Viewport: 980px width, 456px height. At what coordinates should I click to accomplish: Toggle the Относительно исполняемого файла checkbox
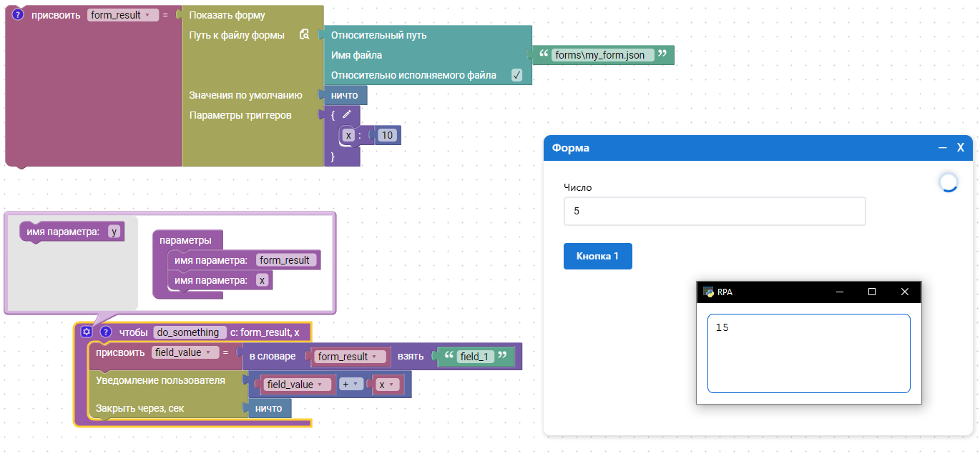516,75
